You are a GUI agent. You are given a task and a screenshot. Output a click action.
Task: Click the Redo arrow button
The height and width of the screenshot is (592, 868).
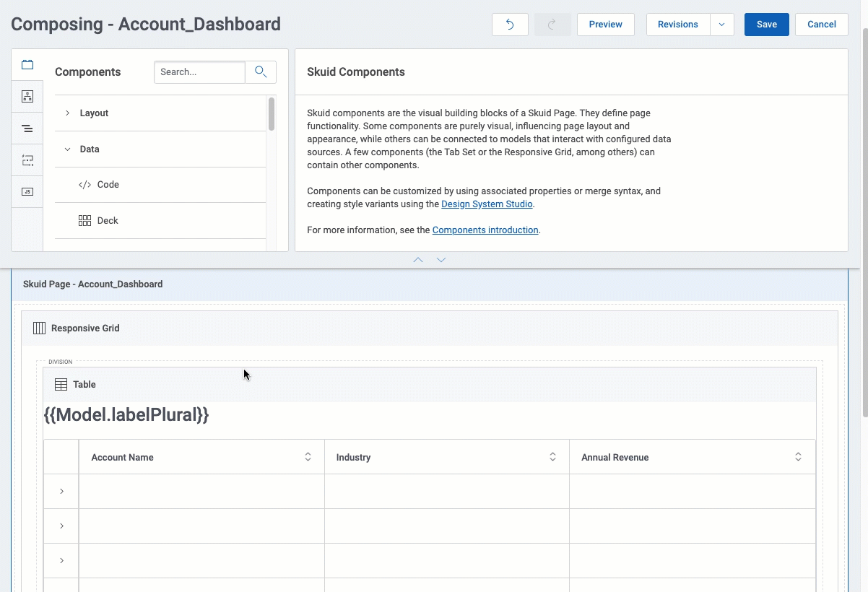[552, 25]
